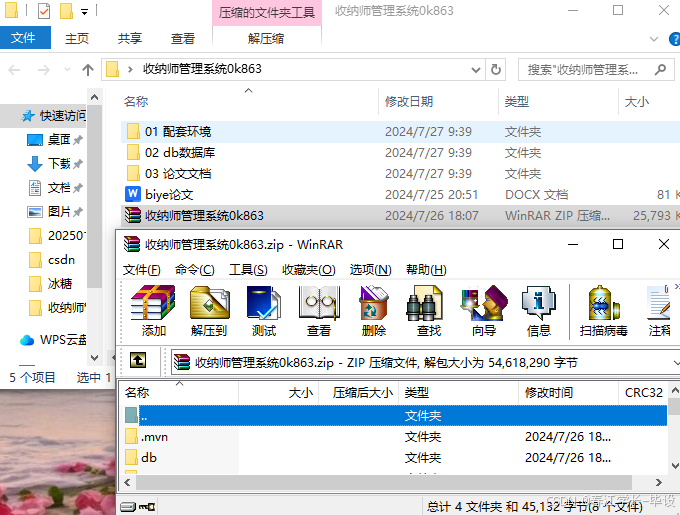The height and width of the screenshot is (515, 680).
Task: Select the biye论文 Word document
Action: pos(169,195)
